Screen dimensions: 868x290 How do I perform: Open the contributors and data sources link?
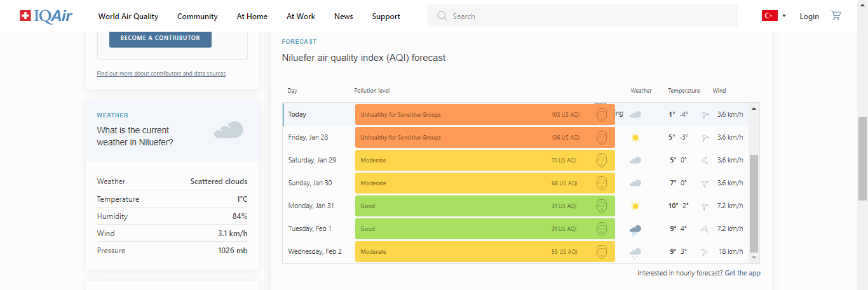tap(161, 74)
